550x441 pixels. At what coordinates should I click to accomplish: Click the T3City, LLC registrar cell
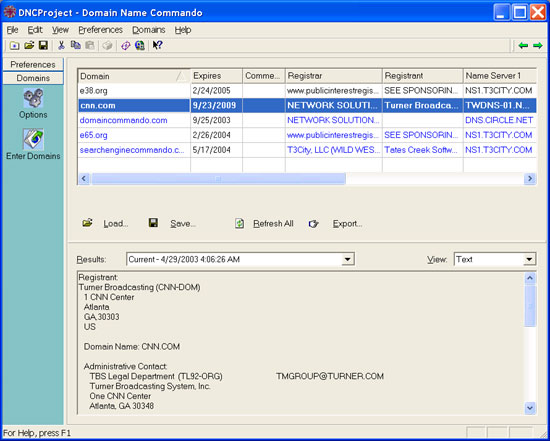tap(334, 150)
